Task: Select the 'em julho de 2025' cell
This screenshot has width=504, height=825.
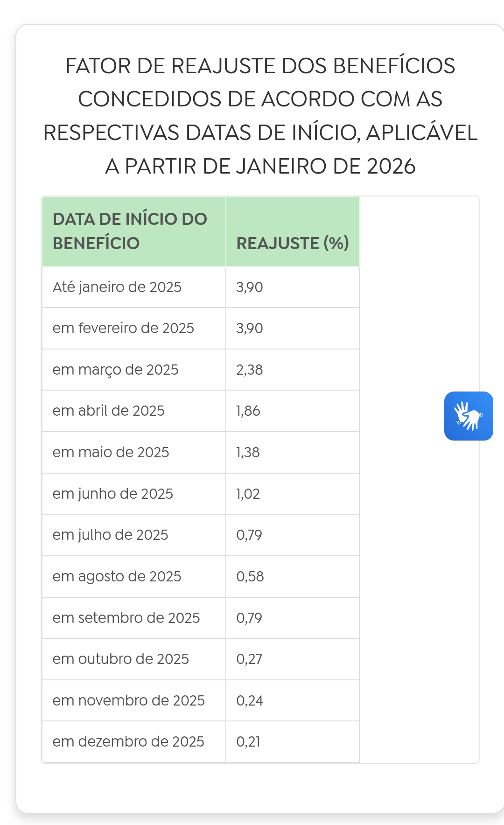Action: point(111,535)
